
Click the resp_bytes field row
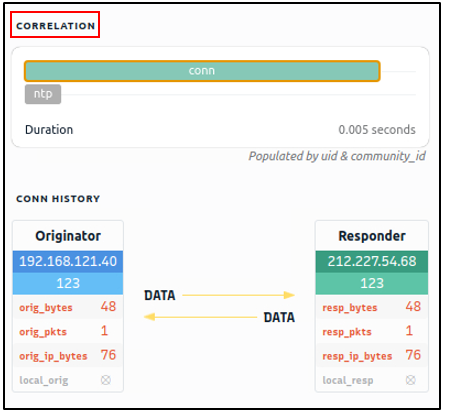pyautogui.click(x=372, y=307)
